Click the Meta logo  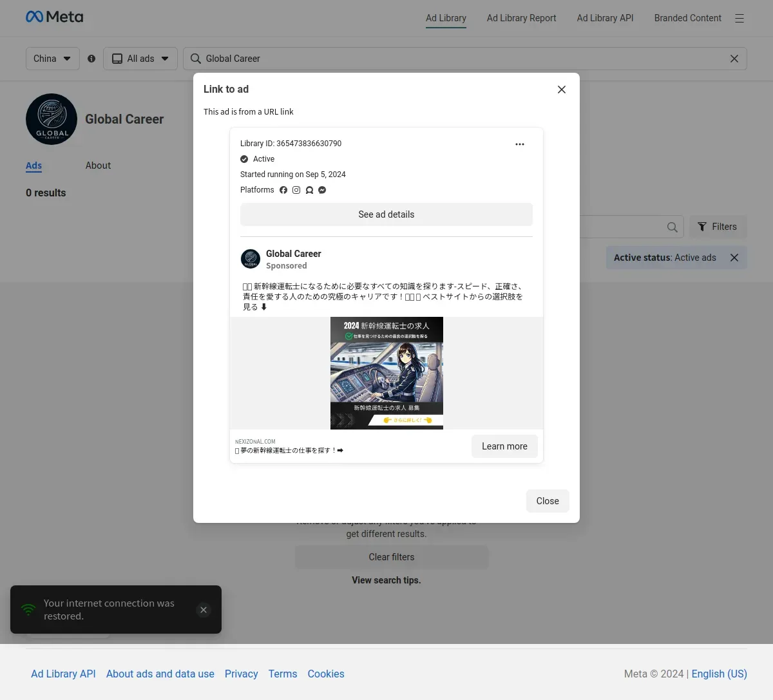pyautogui.click(x=54, y=17)
